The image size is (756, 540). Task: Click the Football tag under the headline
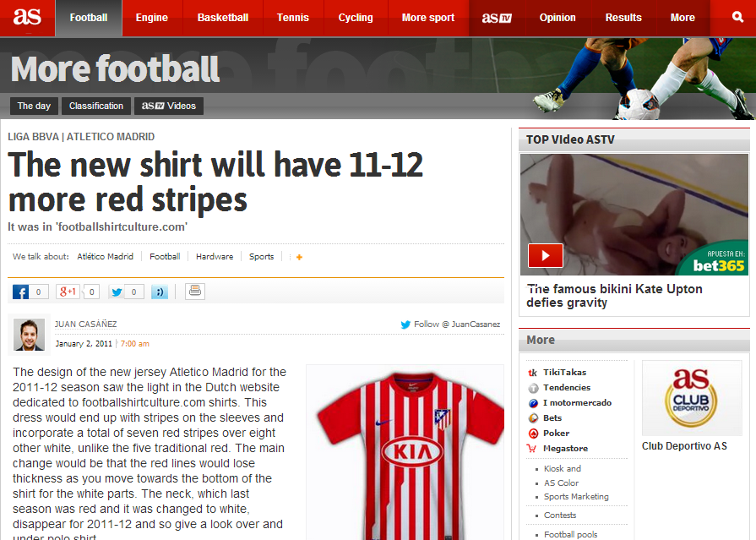165,257
